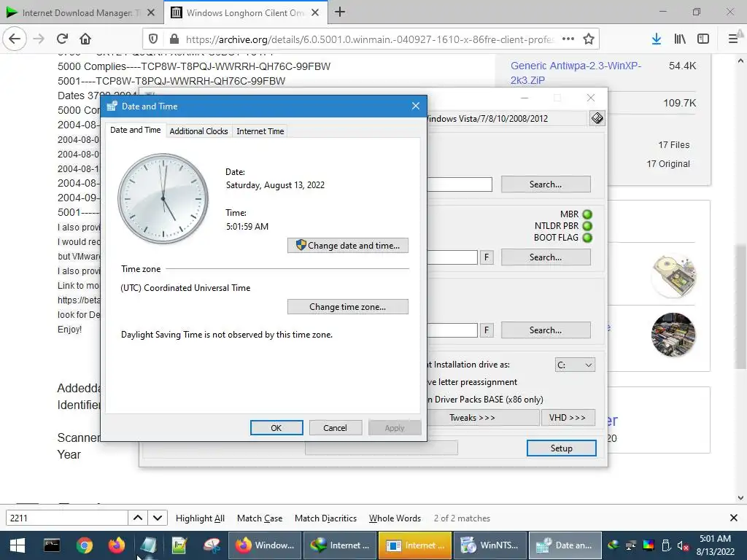The image size is (747, 560).
Task: Open a new browser tab
Action: [340, 12]
